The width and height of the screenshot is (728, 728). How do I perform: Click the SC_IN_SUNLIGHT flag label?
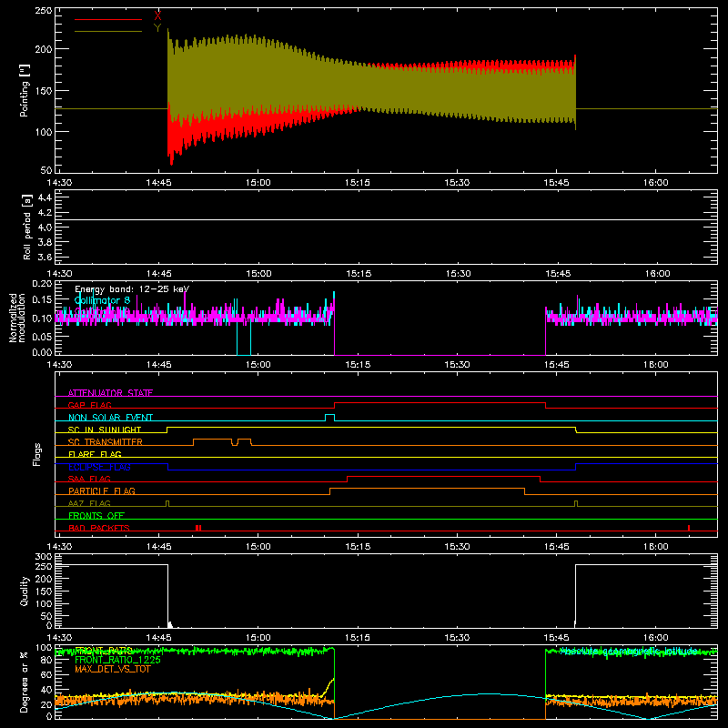(x=105, y=430)
